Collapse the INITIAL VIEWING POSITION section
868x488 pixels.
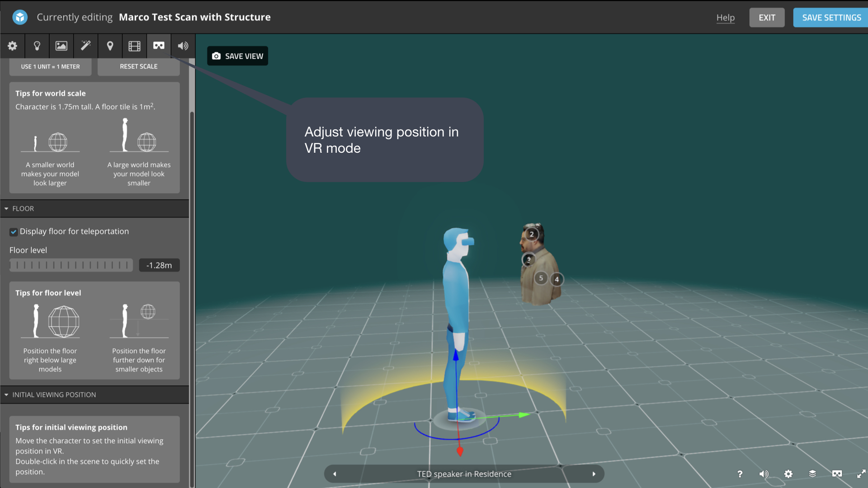(x=7, y=395)
